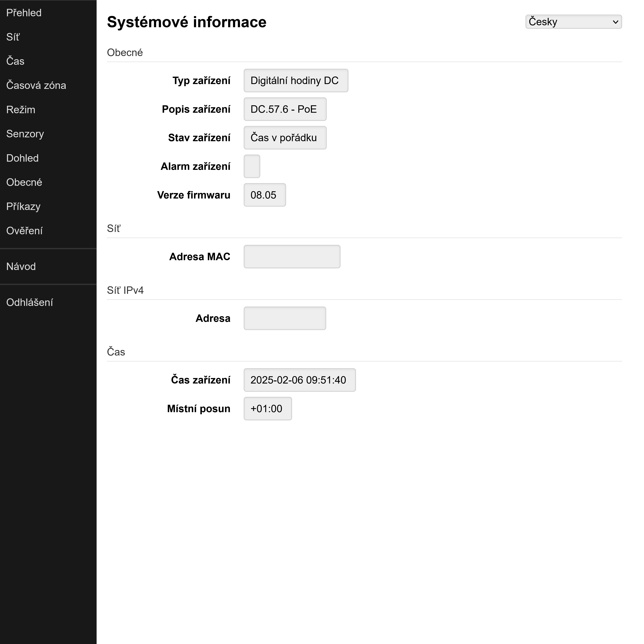Go to the Časová zóna settings

coord(36,85)
